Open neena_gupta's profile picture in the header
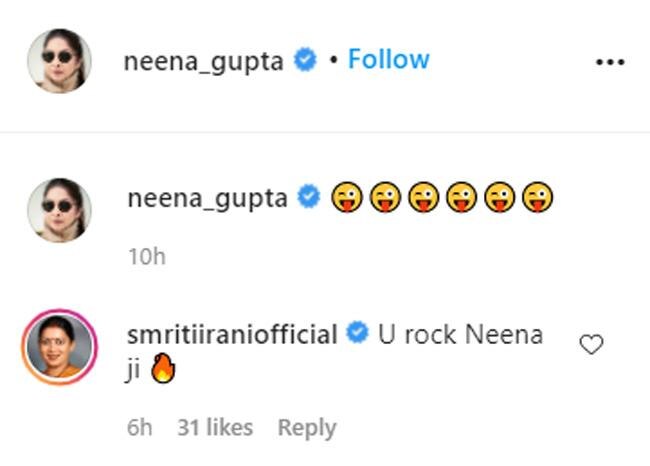This screenshot has width=650, height=466. click(x=58, y=61)
